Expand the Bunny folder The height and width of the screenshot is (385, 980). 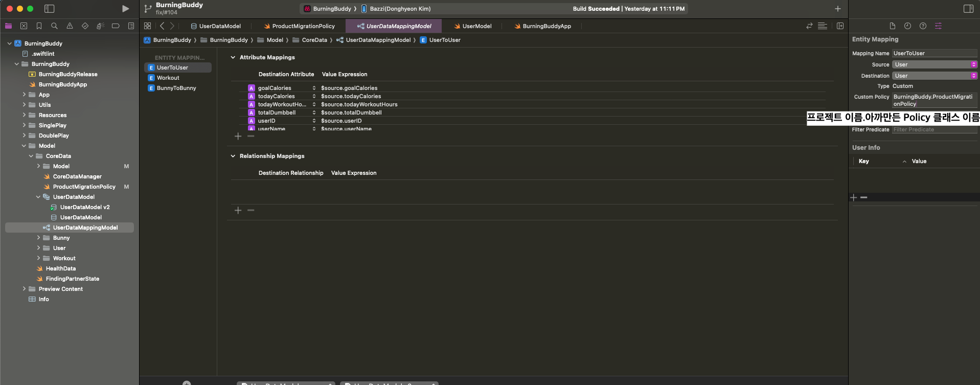(38, 238)
